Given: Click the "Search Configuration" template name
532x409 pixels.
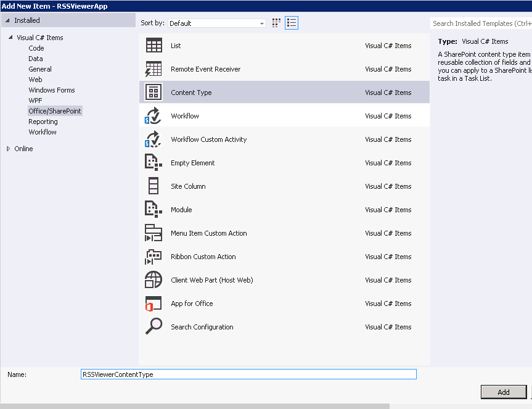Looking at the screenshot, I should (x=202, y=326).
